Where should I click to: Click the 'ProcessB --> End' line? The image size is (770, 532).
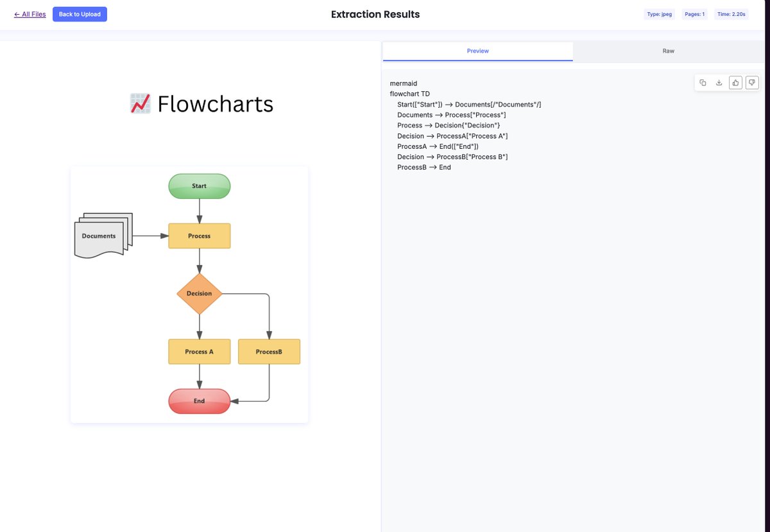pyautogui.click(x=424, y=167)
